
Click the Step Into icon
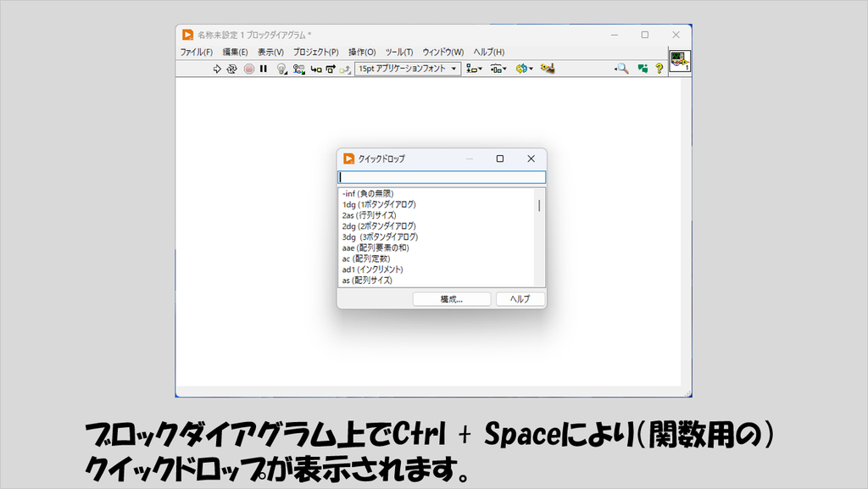click(315, 69)
